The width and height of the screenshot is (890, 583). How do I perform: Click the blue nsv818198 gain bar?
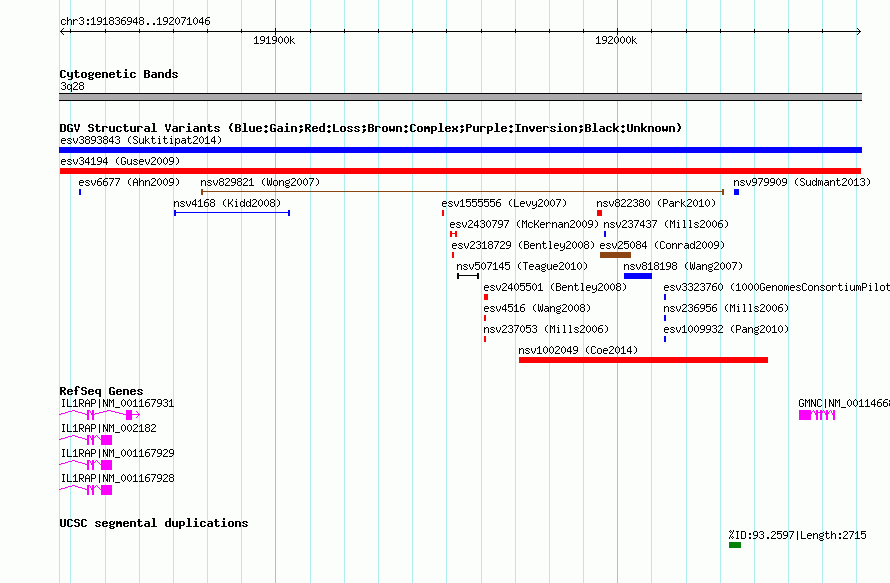pos(638,276)
